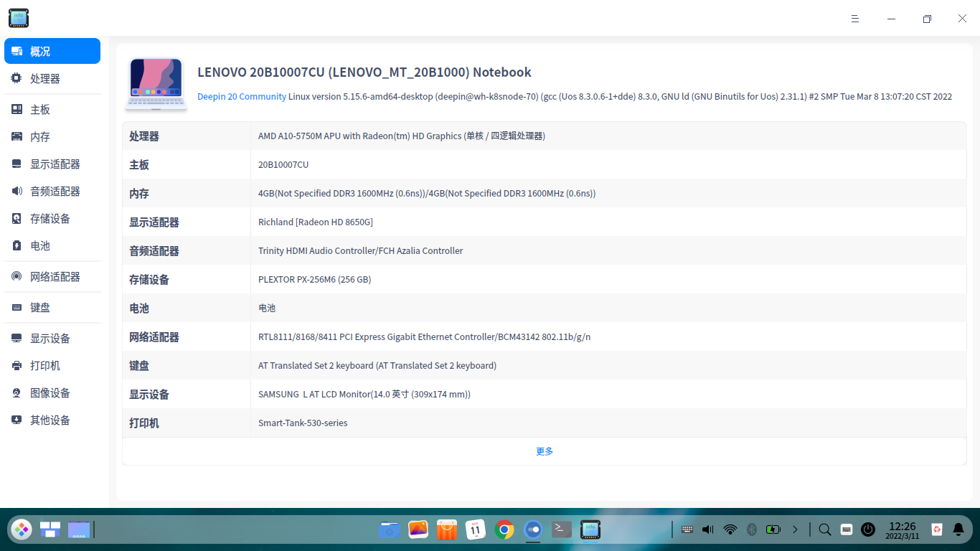Screen dimensions: 980x551
Task: Click the battery status tray icon
Action: (x=773, y=529)
